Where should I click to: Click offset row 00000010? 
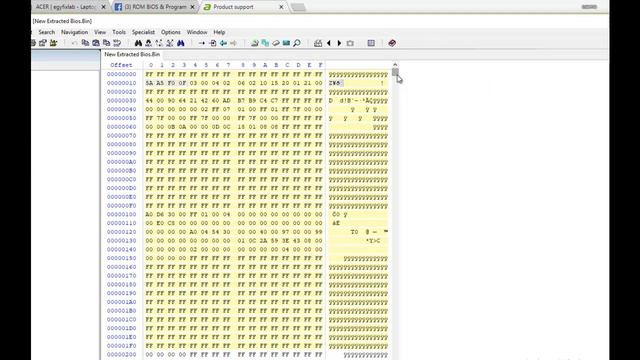coord(122,83)
